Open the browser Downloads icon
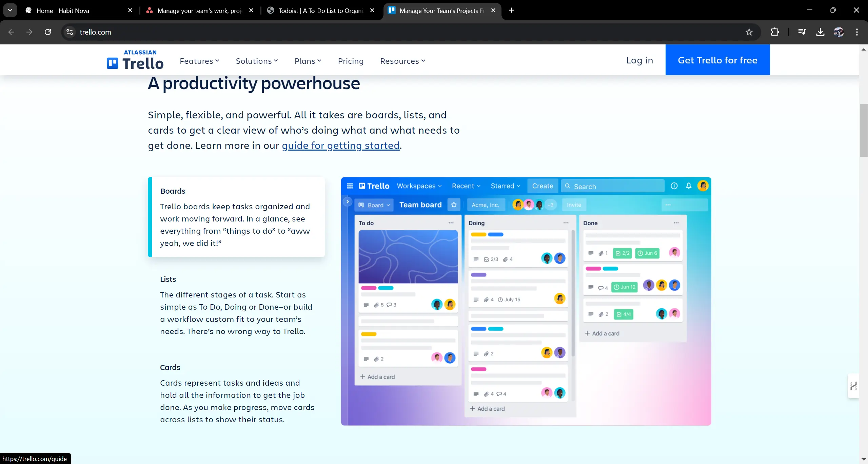The height and width of the screenshot is (464, 868). click(x=820, y=32)
